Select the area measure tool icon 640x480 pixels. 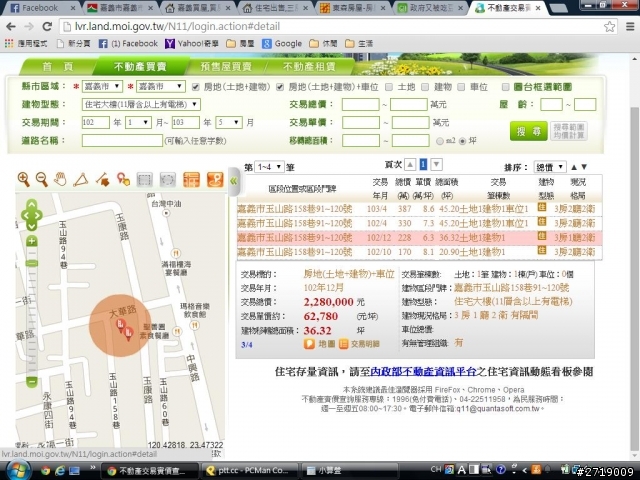tap(102, 180)
